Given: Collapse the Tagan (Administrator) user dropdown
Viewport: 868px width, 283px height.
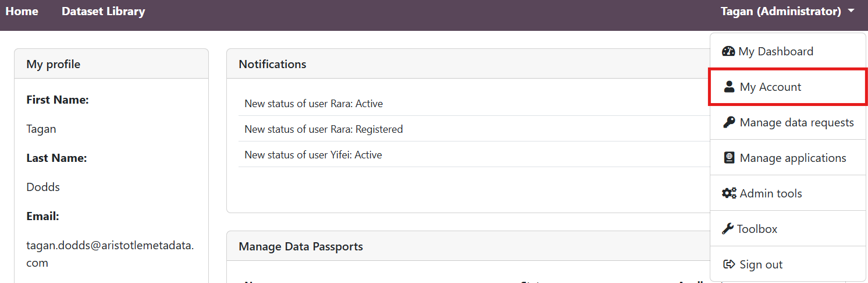Looking at the screenshot, I should [x=780, y=12].
